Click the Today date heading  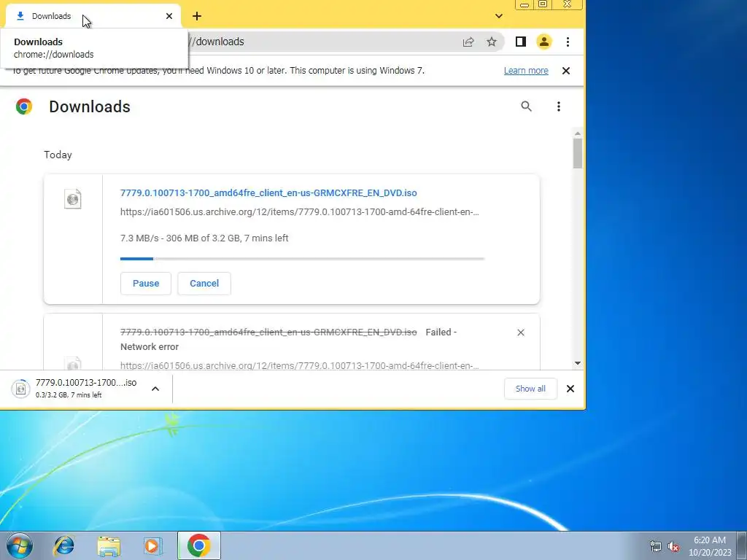[58, 155]
